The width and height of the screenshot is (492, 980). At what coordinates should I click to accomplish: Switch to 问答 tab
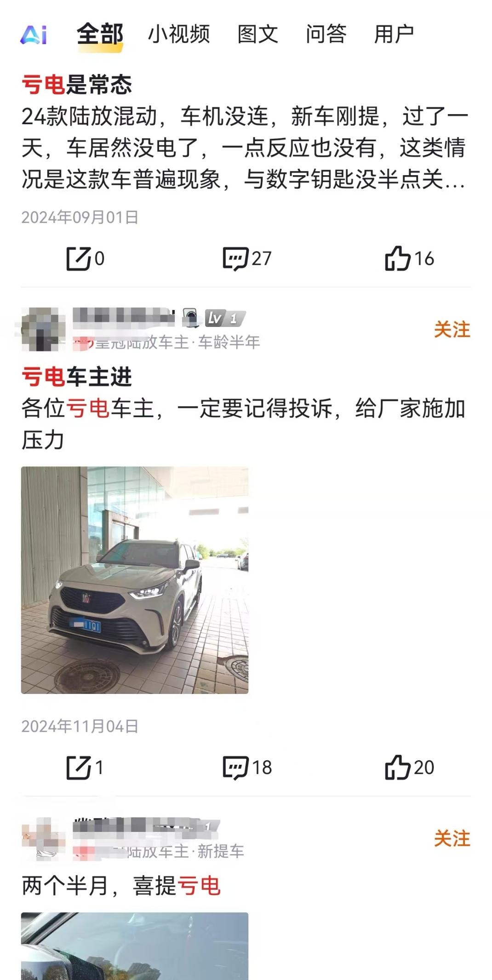point(326,34)
